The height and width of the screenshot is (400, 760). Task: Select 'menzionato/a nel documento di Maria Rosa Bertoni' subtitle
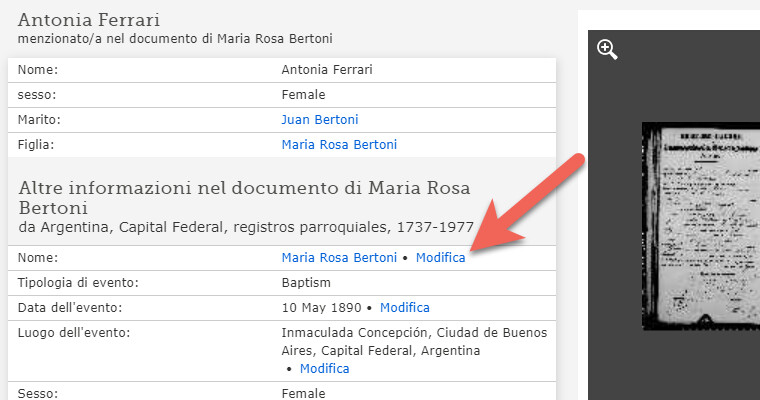pos(175,39)
